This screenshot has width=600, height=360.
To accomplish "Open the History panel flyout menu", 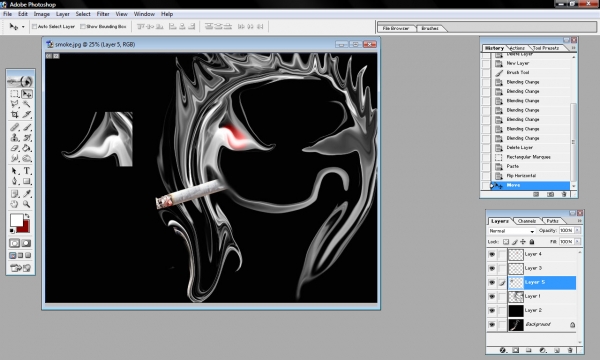I will [x=573, y=48].
